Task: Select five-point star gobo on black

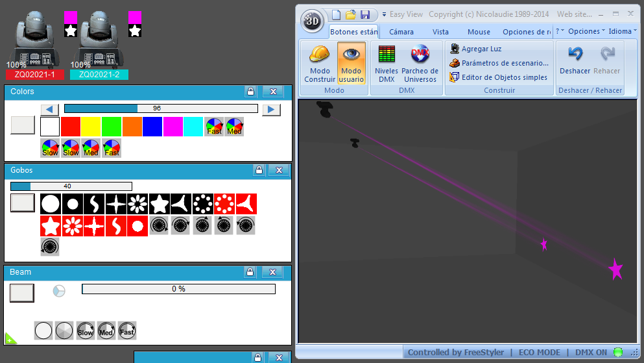Action: pos(160,204)
